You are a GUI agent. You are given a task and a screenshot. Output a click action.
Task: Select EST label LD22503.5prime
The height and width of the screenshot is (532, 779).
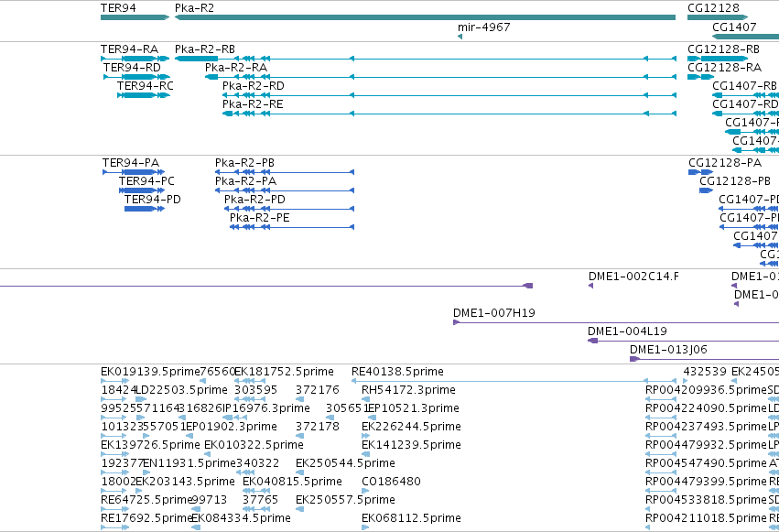point(181,390)
